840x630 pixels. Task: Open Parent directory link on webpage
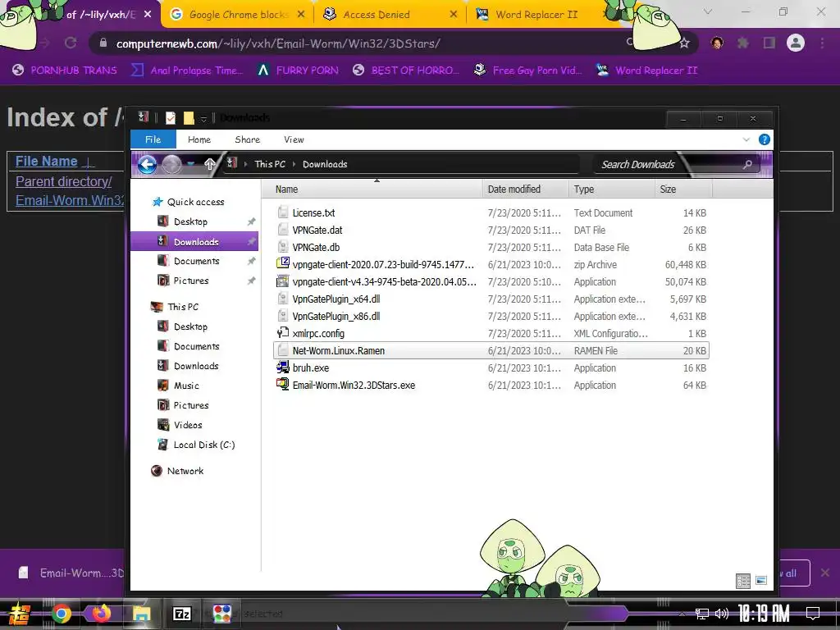click(64, 181)
